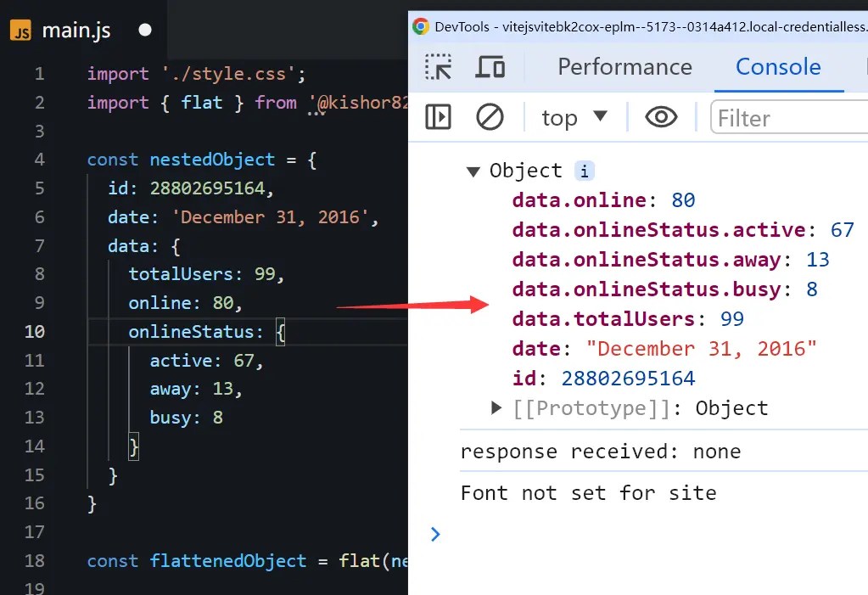Image resolution: width=868 pixels, height=595 pixels.
Task: Switch to the Performance tab
Action: 624,66
